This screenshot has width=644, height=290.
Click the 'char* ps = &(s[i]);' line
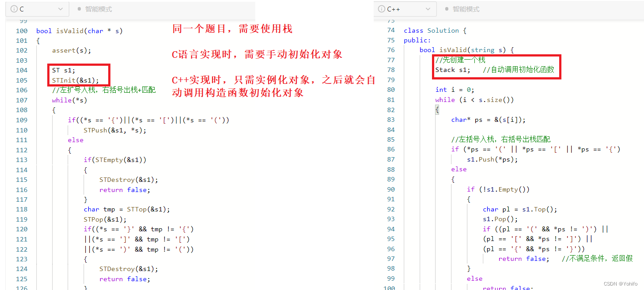(x=489, y=120)
